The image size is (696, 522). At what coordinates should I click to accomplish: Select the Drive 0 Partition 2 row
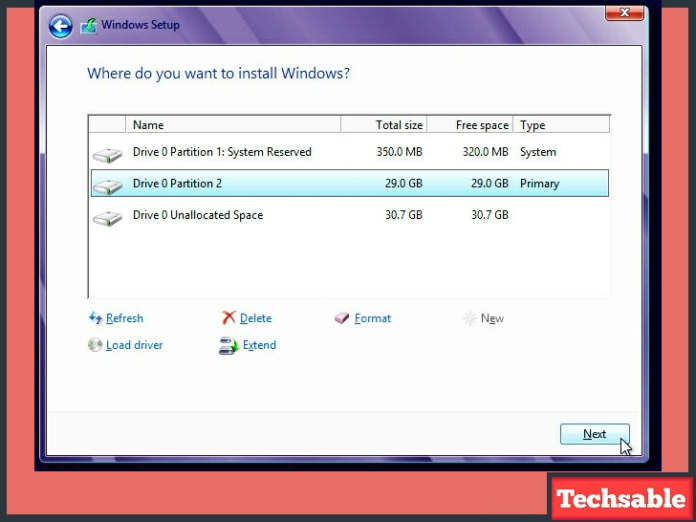tap(350, 183)
